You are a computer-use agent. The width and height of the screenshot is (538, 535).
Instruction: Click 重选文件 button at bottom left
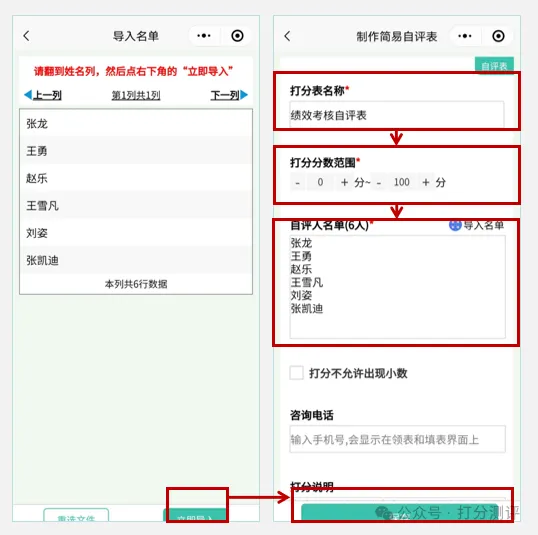(76, 515)
